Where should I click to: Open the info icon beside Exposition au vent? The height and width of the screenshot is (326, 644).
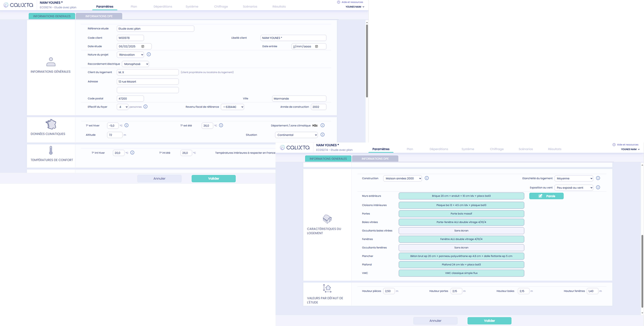[598, 187]
